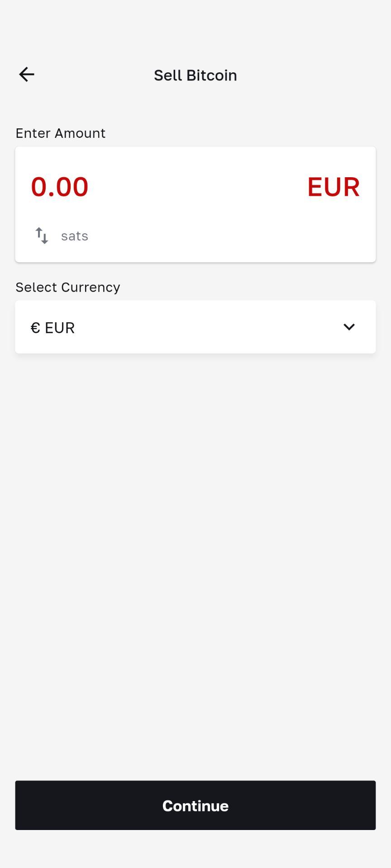
Task: Click the word Currency above the selector
Action: tap(91, 288)
